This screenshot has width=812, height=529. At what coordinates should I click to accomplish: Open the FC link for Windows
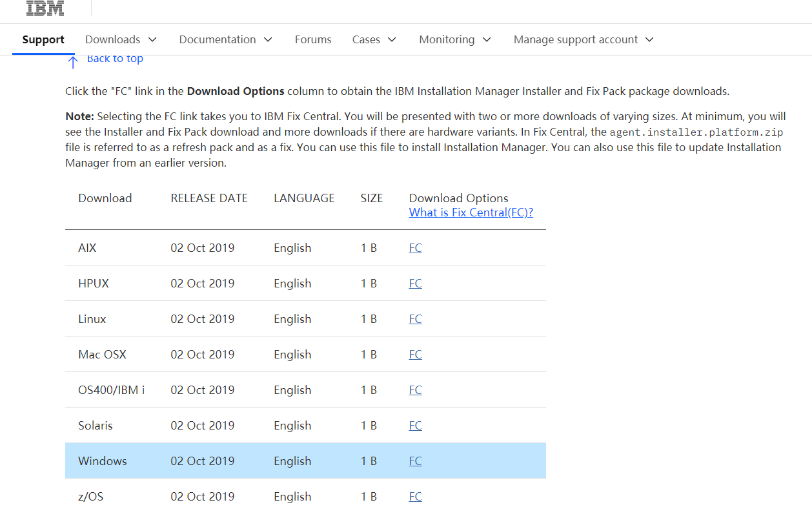pyautogui.click(x=416, y=461)
